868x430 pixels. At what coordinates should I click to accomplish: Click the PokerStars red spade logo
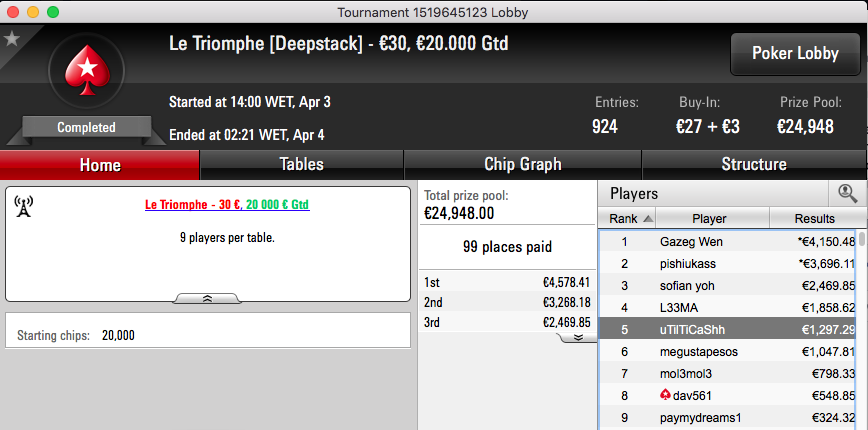coord(87,71)
